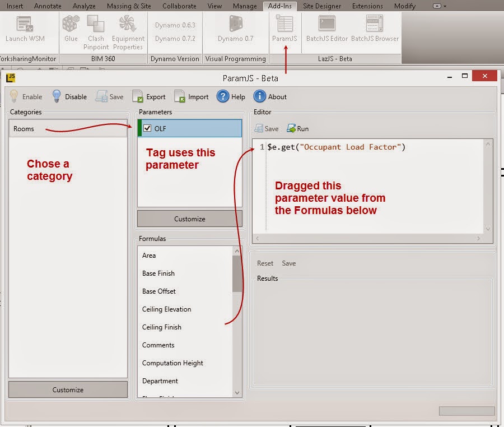Click editor horizontal scroll right arrow
Screen dimensions: 504x427
click(479, 238)
